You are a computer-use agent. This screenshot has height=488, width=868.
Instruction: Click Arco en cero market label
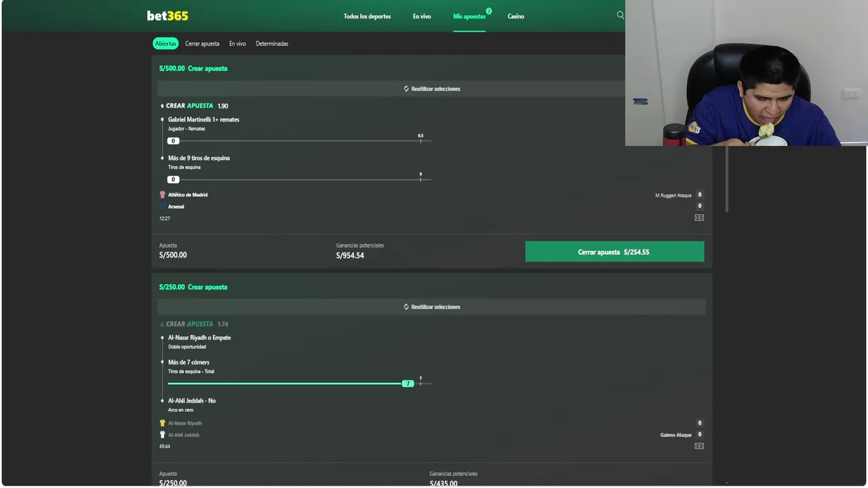pos(181,409)
